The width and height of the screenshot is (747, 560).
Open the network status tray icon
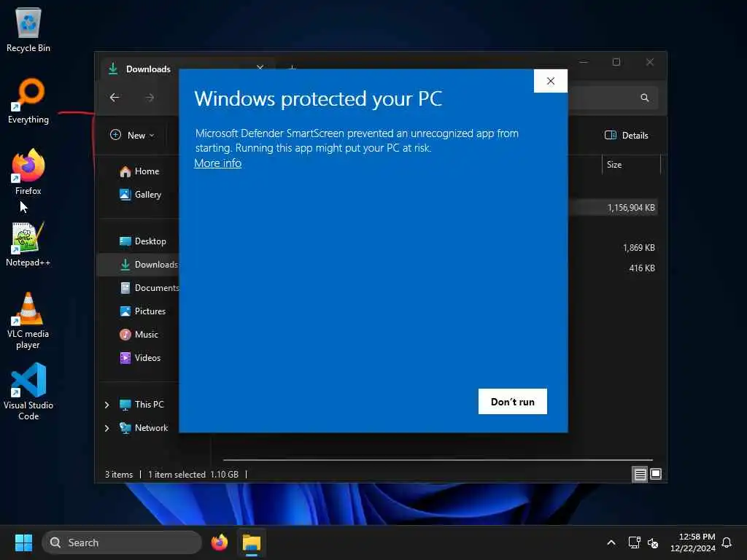634,542
